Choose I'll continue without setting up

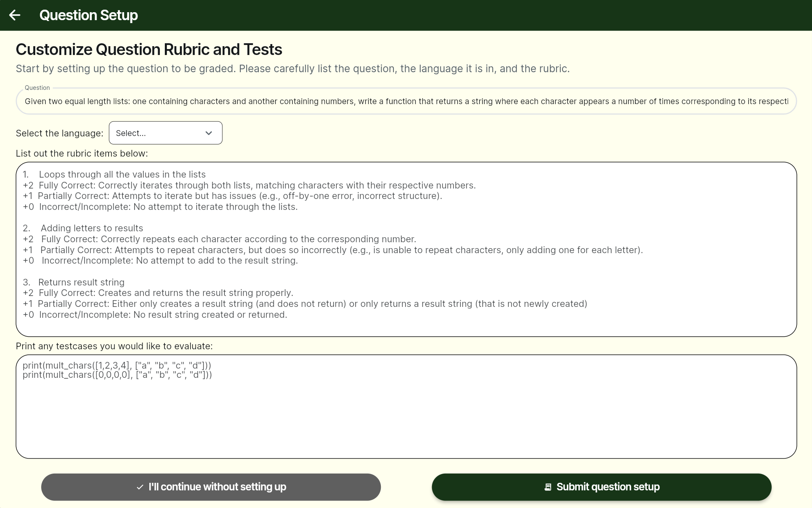click(211, 487)
